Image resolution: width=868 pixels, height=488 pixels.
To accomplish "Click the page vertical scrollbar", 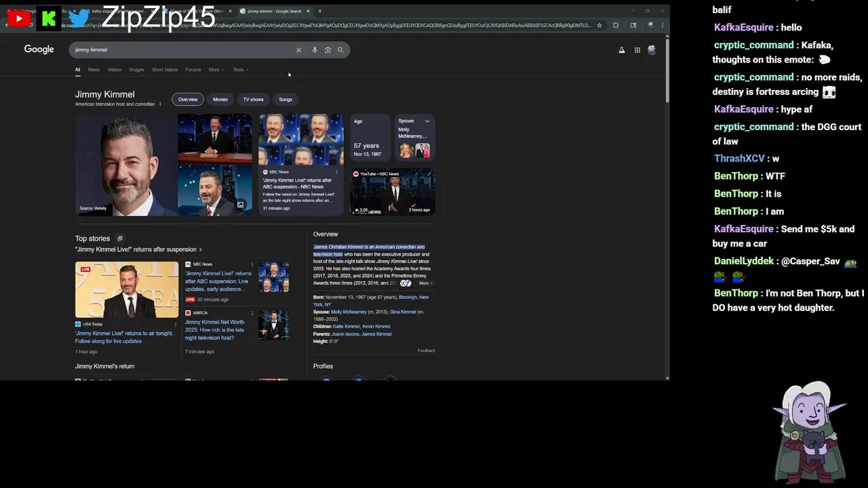I will pyautogui.click(x=667, y=71).
